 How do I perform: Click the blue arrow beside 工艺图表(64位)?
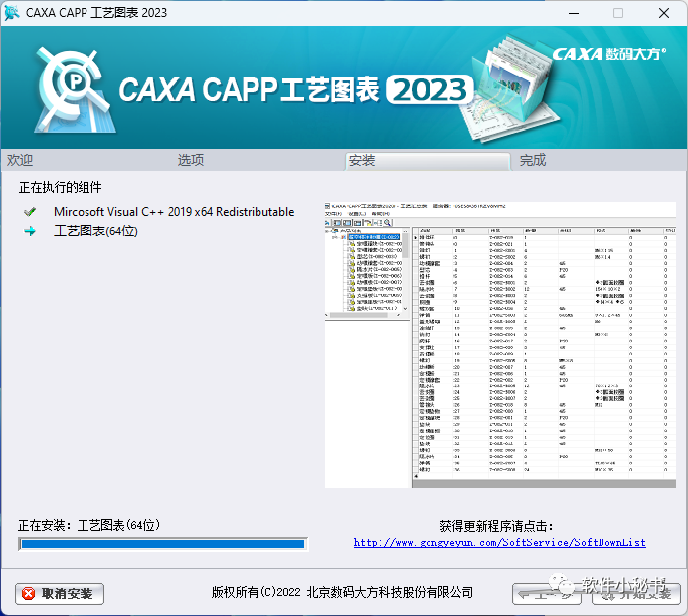coord(30,231)
